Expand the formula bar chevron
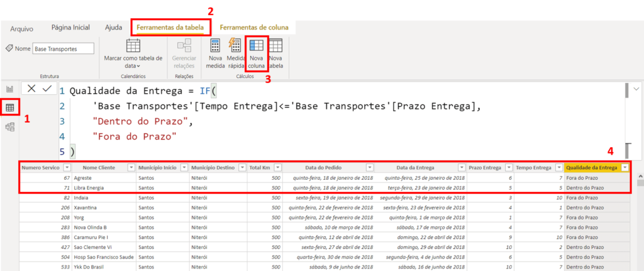This screenshot has width=644, height=271. [636, 89]
